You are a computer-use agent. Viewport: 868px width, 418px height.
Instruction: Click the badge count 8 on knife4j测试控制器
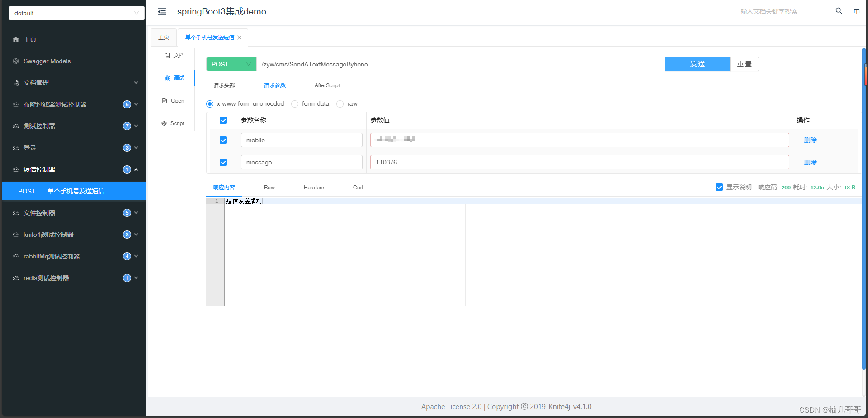(x=127, y=235)
